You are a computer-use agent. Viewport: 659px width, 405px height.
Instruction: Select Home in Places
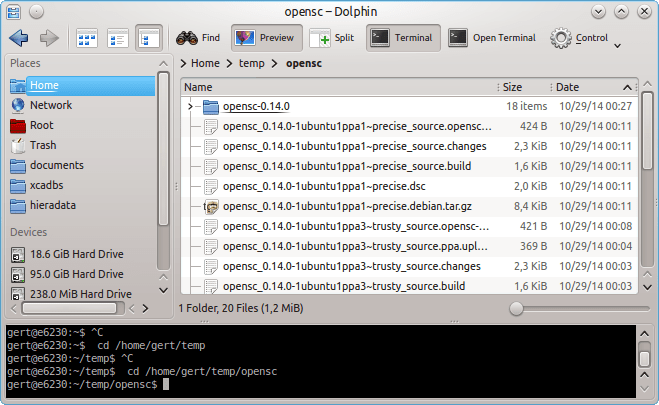pyautogui.click(x=82, y=85)
